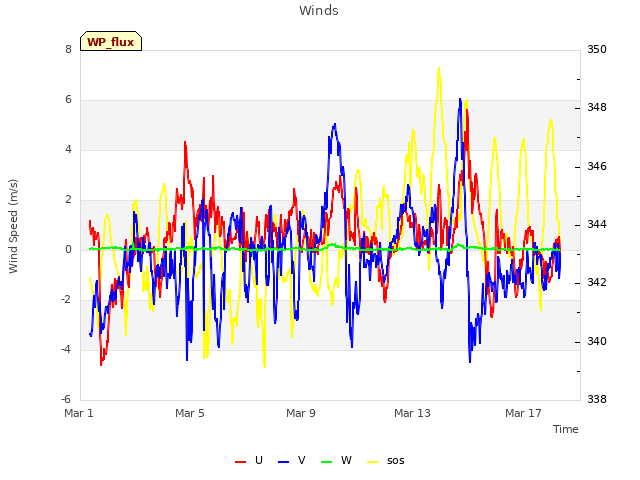Click the right axis value 348
The height and width of the screenshot is (480, 640).
[597, 108]
